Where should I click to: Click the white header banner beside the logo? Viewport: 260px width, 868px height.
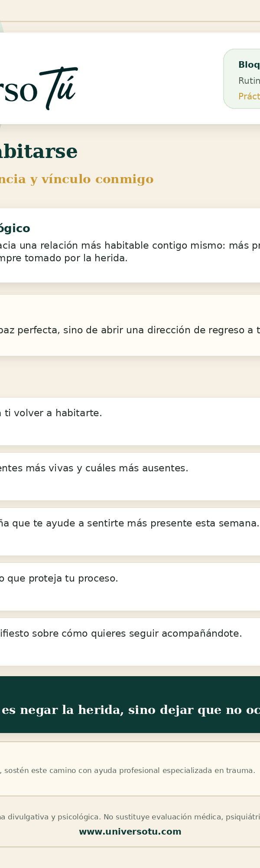coord(130,78)
